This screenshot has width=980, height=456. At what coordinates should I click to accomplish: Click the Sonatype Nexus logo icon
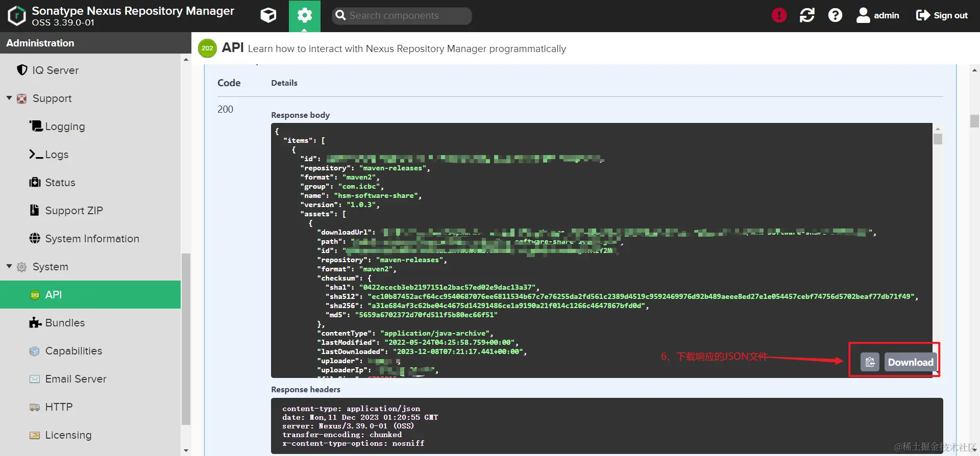click(16, 16)
